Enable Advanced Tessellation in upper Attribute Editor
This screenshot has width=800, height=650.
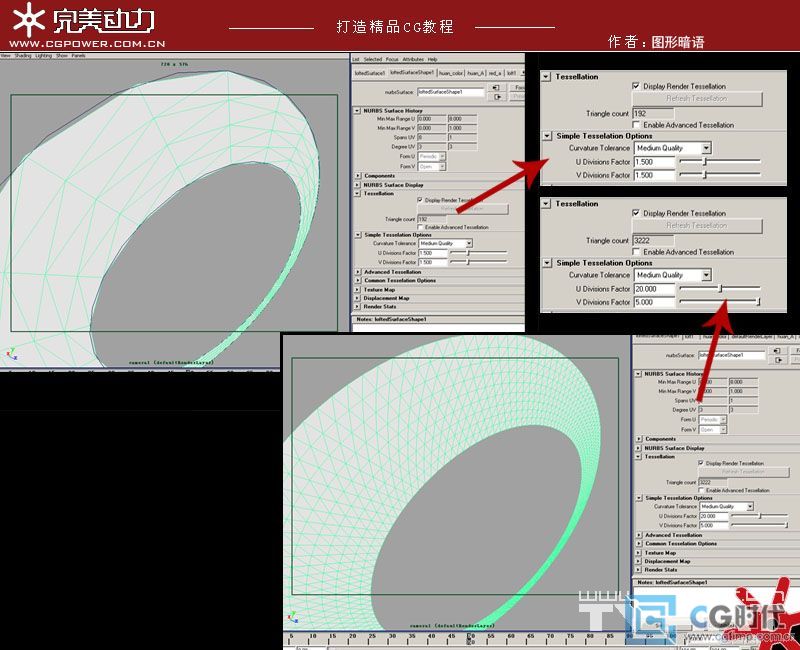420,227
